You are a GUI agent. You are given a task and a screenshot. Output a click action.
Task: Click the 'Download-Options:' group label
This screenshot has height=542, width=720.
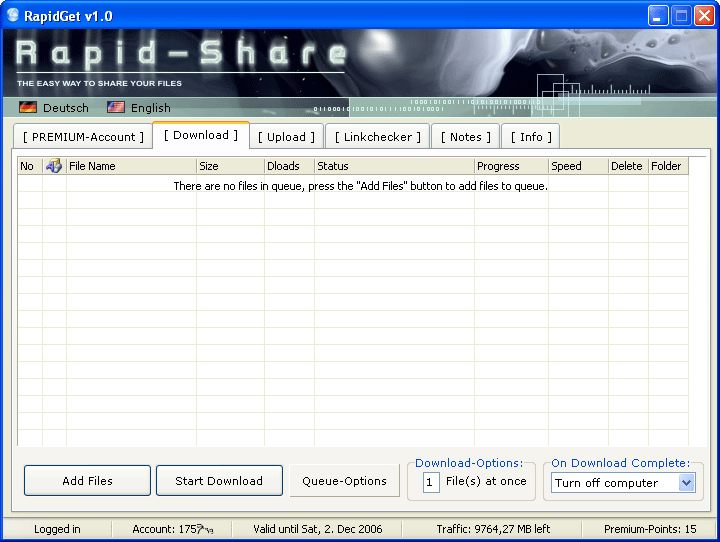click(x=469, y=463)
